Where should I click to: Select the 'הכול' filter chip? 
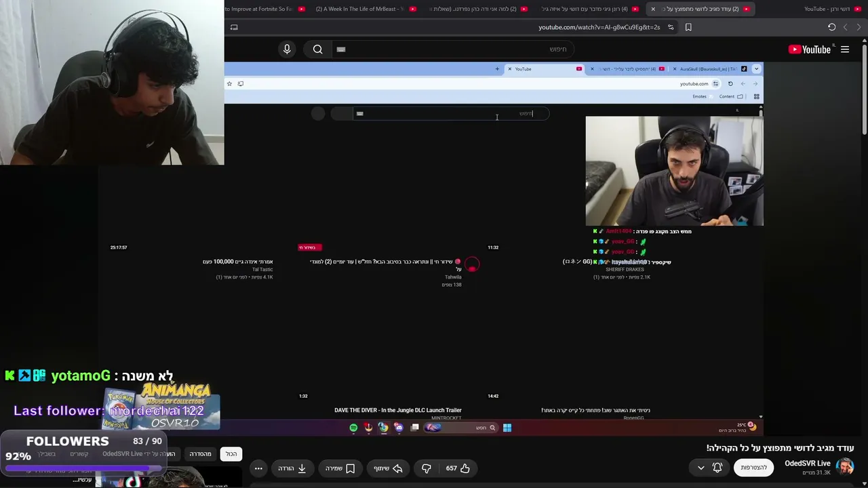231,453
